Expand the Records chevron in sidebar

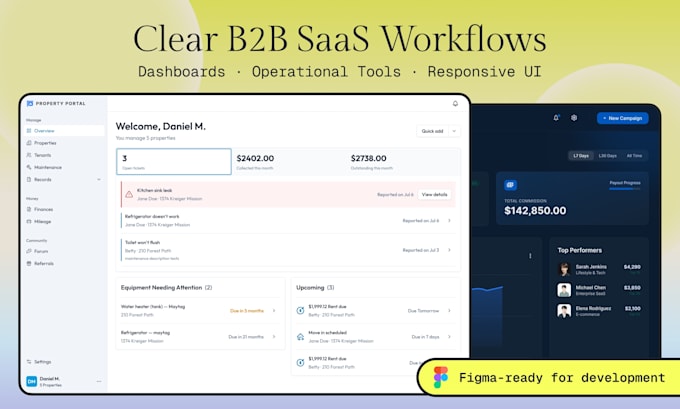tap(99, 179)
